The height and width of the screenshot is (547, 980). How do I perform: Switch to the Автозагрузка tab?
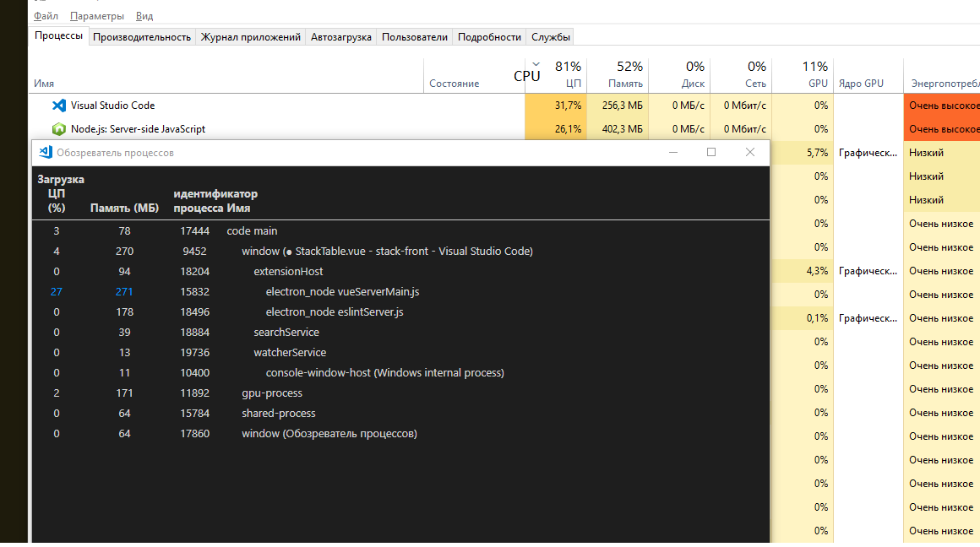click(x=340, y=37)
